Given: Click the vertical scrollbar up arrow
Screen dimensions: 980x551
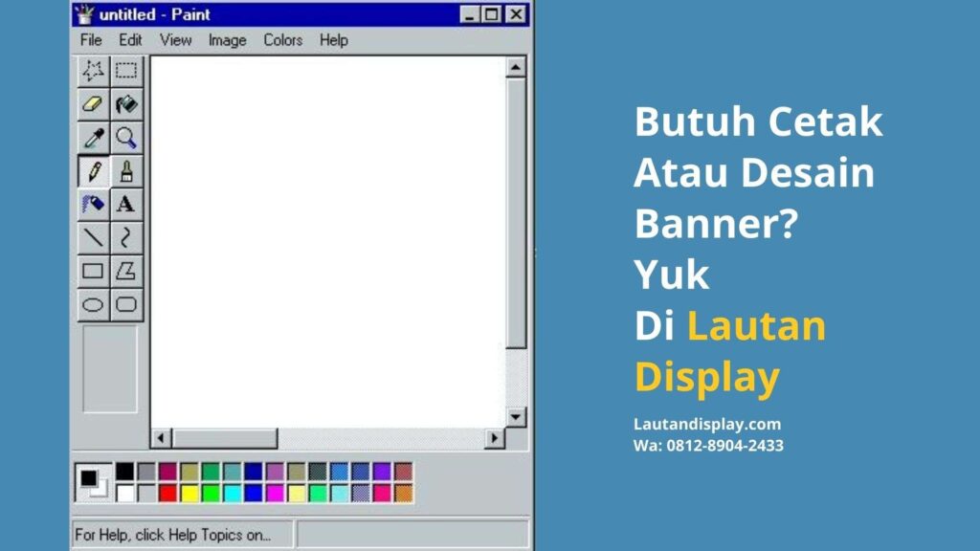Looking at the screenshot, I should point(516,67).
